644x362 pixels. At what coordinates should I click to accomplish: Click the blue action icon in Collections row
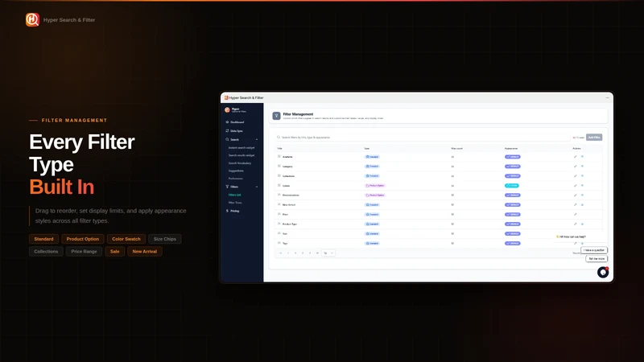(x=582, y=176)
